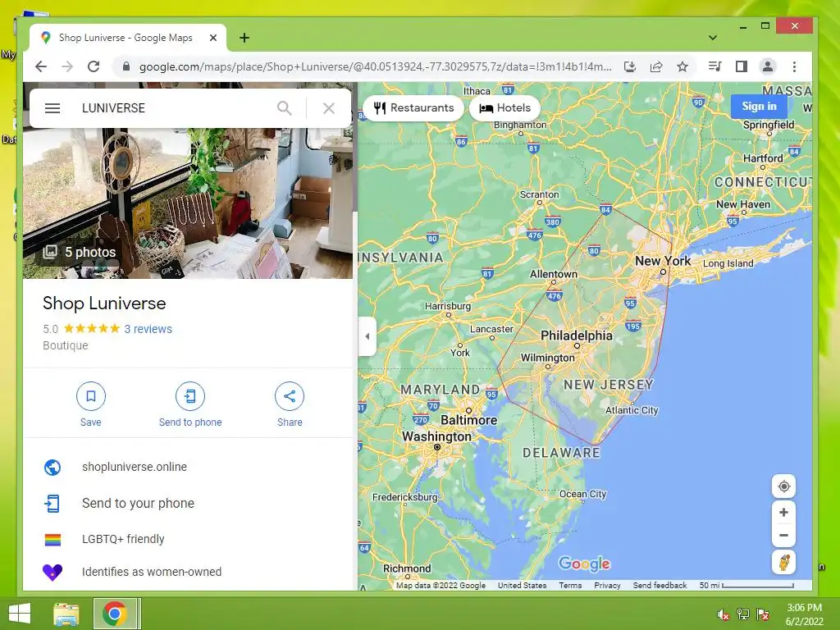The height and width of the screenshot is (630, 840).
Task: Open the Windows Start button
Action: [20, 614]
